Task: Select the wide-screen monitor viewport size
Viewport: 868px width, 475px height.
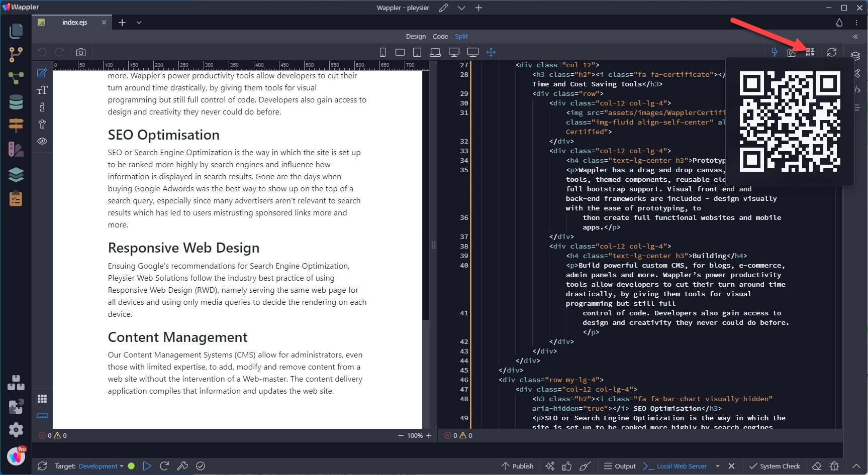Action: (x=472, y=52)
